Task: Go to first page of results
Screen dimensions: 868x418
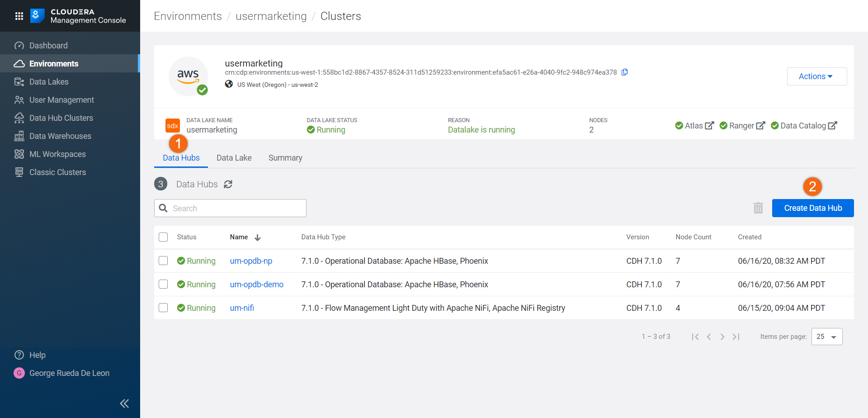Action: click(x=695, y=337)
